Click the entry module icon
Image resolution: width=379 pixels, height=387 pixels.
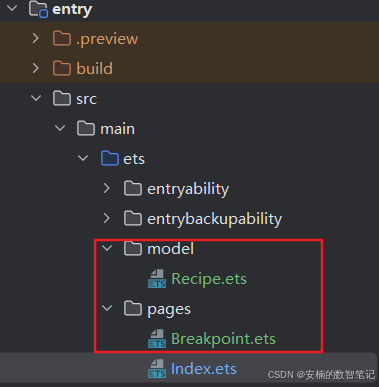pos(38,9)
